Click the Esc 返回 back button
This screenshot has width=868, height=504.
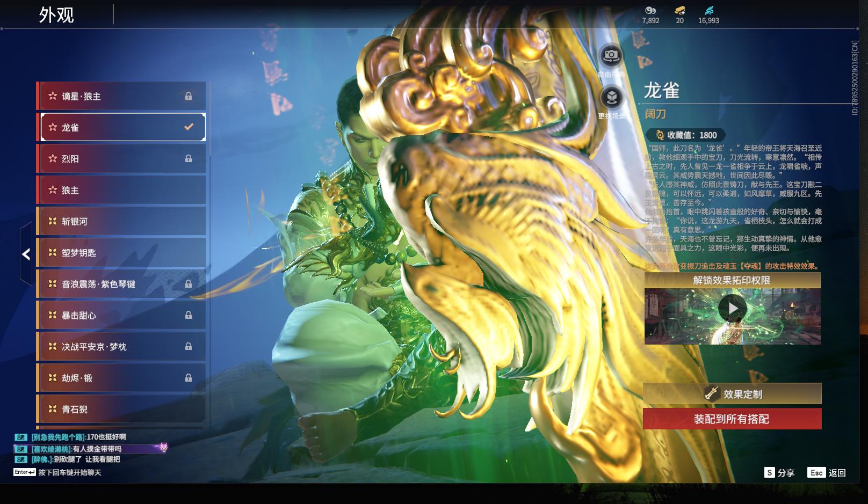pyautogui.click(x=827, y=472)
